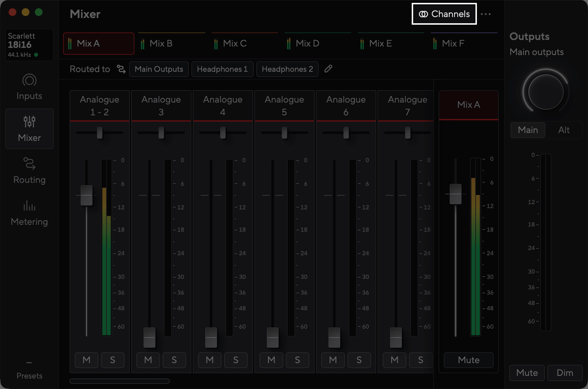The width and height of the screenshot is (588, 389).
Task: Solo the Analogue 4 channel
Action: coord(236,360)
